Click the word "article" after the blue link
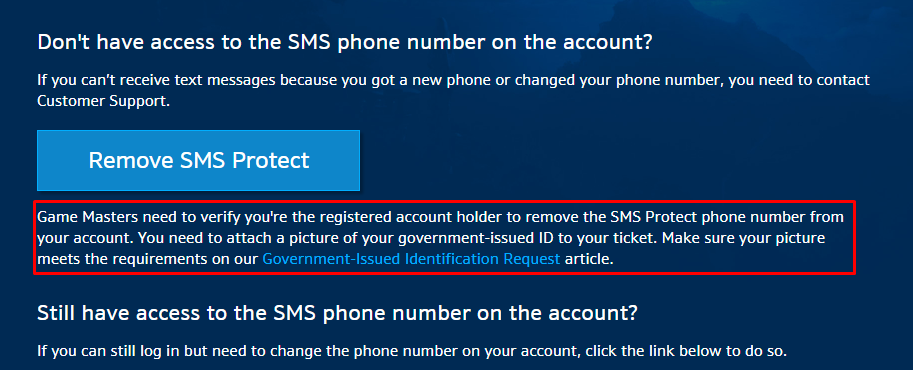Screen dimensions: 913x370 [589, 259]
